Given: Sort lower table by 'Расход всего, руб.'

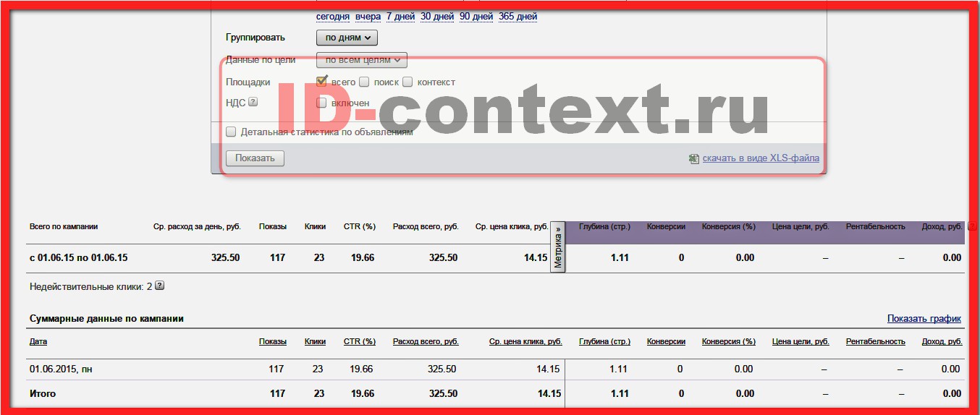Looking at the screenshot, I should [426, 341].
